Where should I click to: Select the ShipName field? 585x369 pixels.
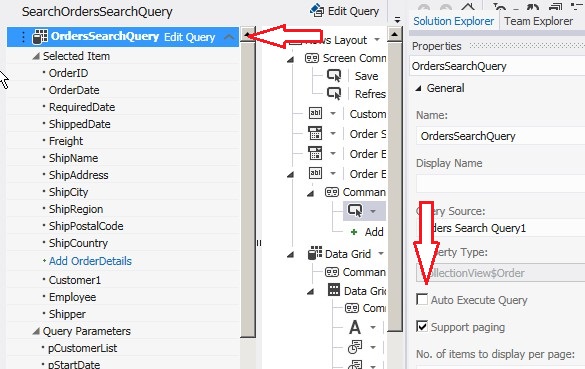point(73,158)
